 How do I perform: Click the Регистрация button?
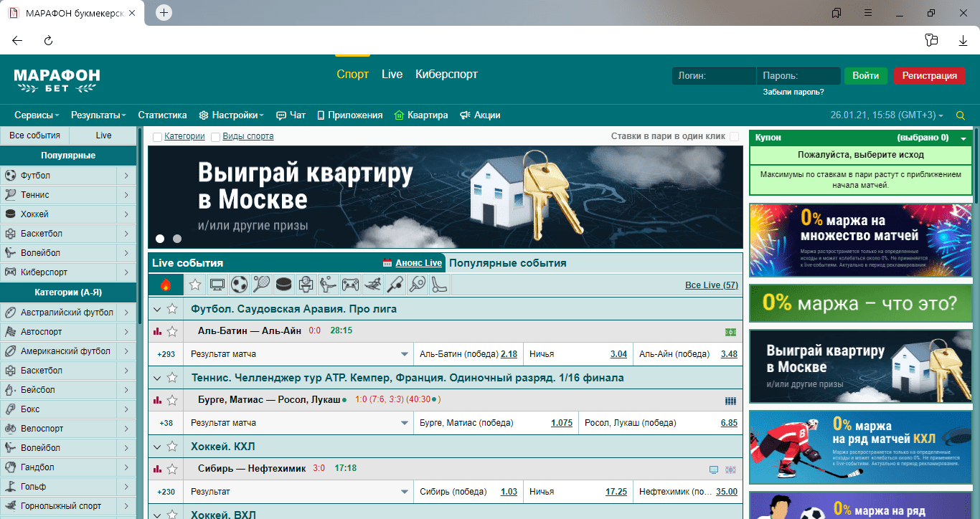pyautogui.click(x=929, y=76)
